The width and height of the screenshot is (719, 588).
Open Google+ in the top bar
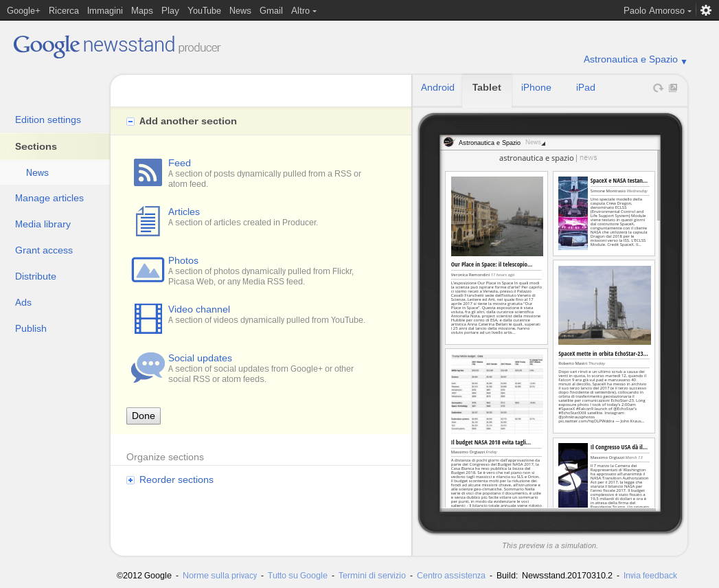(x=23, y=10)
